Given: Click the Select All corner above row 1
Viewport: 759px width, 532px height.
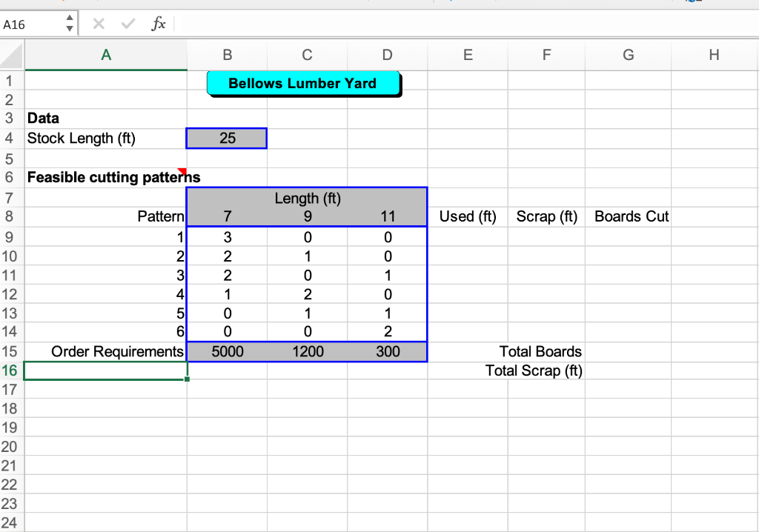Looking at the screenshot, I should click(x=12, y=55).
